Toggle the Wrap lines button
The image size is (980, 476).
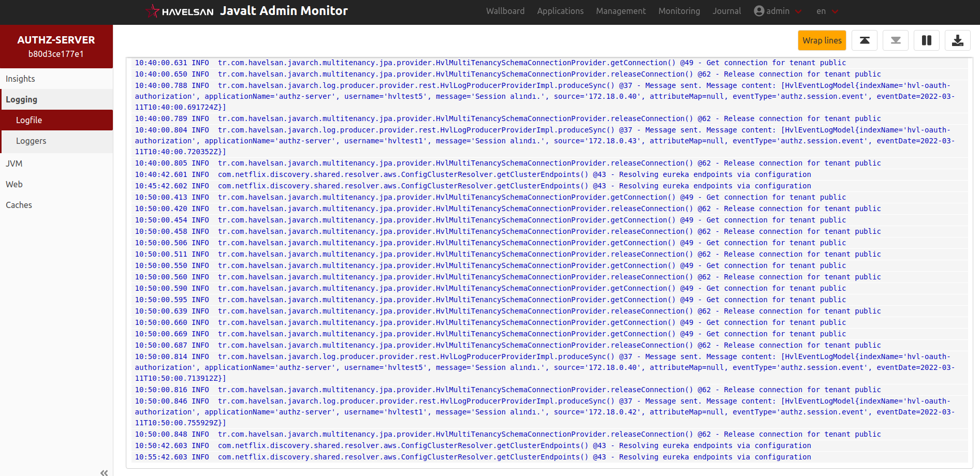pyautogui.click(x=822, y=40)
